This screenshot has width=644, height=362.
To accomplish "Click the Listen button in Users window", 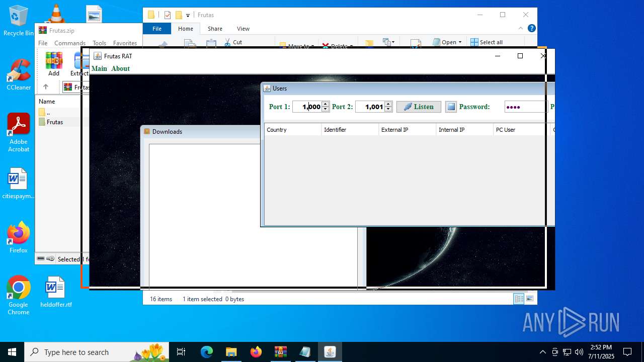I will (x=419, y=107).
